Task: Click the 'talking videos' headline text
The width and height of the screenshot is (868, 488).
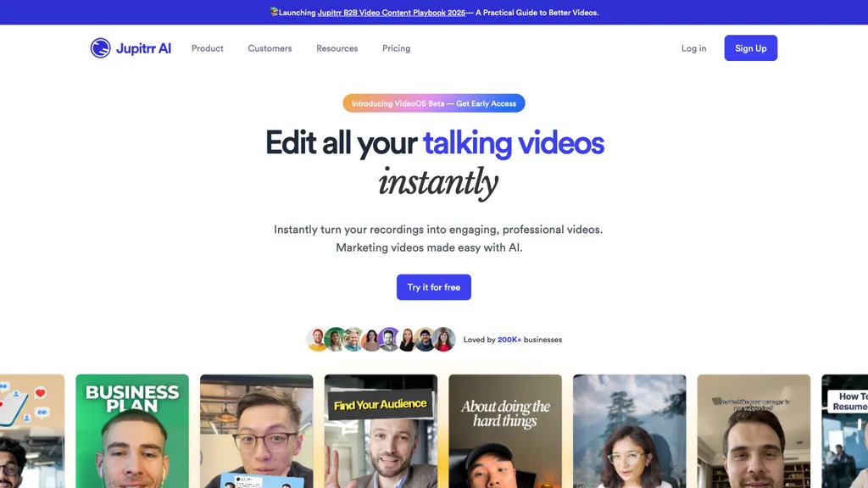Action: 513,143
